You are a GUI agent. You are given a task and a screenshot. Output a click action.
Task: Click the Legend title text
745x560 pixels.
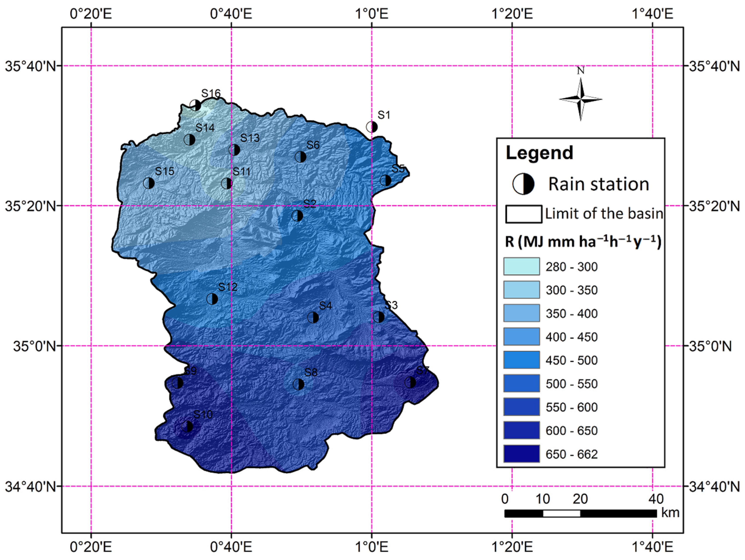539,153
